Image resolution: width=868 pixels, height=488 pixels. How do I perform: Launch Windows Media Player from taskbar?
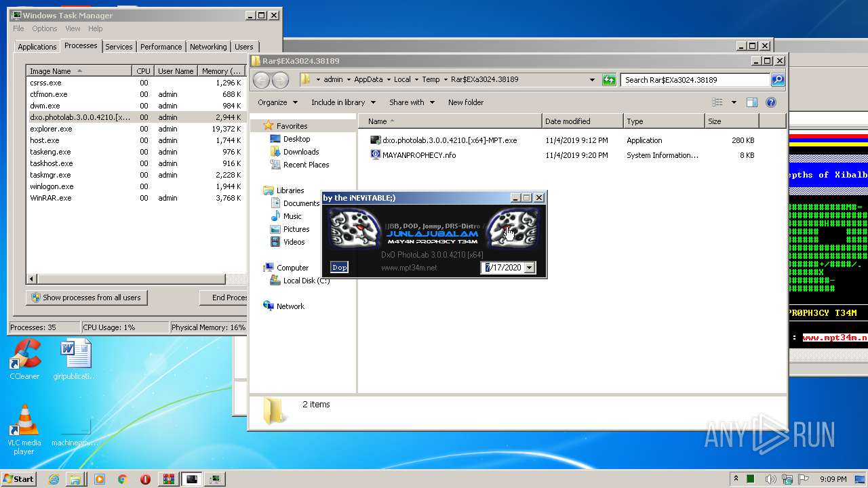click(x=100, y=479)
